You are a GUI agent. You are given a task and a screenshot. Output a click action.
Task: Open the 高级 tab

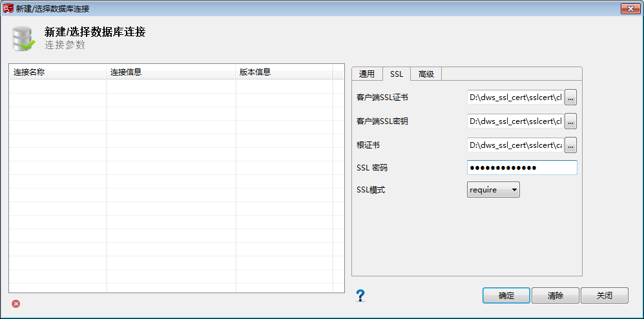(426, 74)
